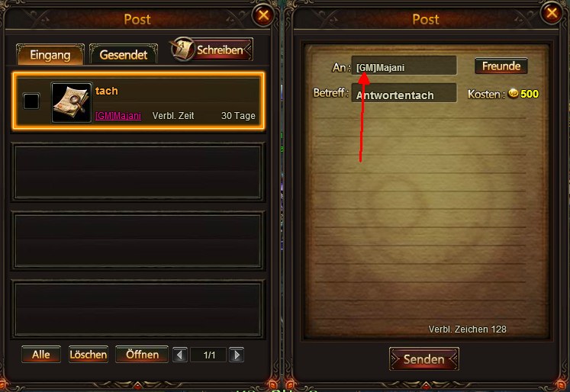Go to next mail page arrow
570x392 pixels.
pos(237,355)
